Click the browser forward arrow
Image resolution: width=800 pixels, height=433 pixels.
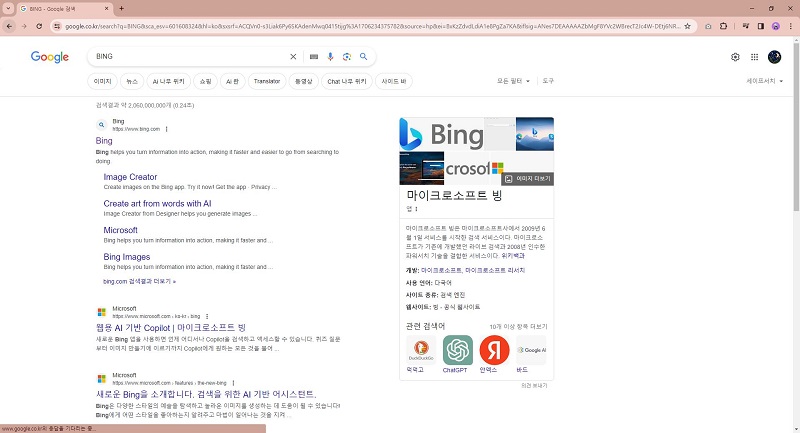pyautogui.click(x=24, y=26)
